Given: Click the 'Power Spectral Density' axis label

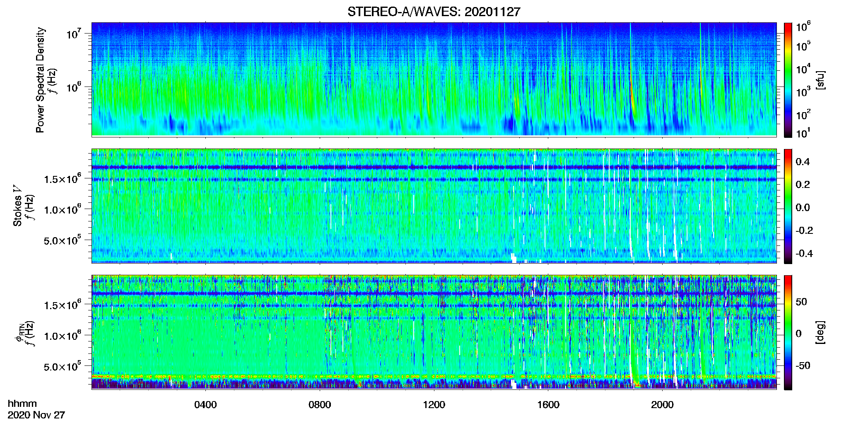Looking at the screenshot, I should click(40, 80).
